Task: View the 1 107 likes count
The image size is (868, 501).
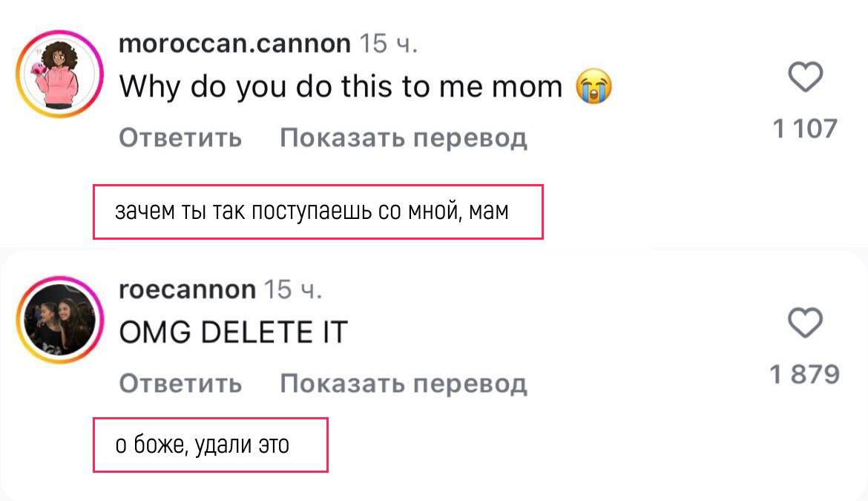Action: [x=805, y=129]
